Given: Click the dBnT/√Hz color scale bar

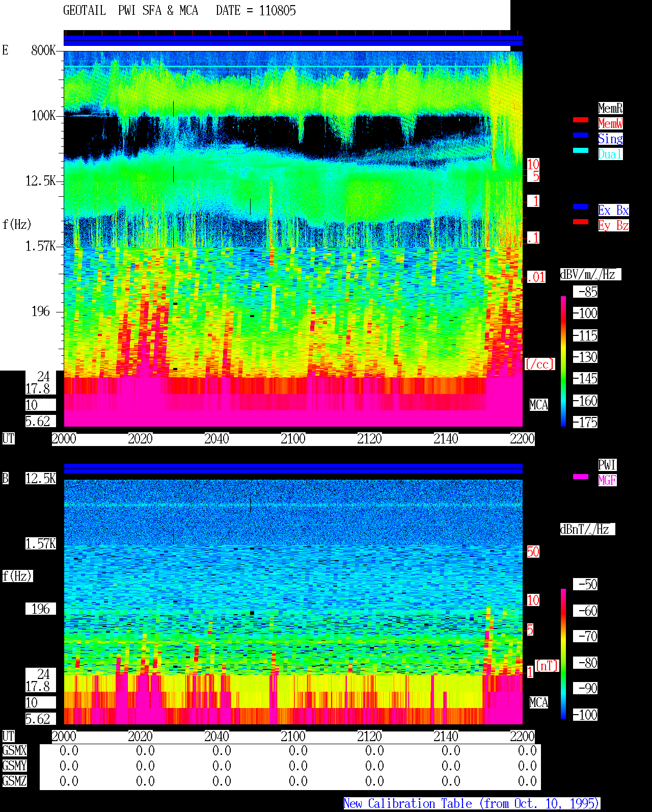Looking at the screenshot, I should coord(563,654).
